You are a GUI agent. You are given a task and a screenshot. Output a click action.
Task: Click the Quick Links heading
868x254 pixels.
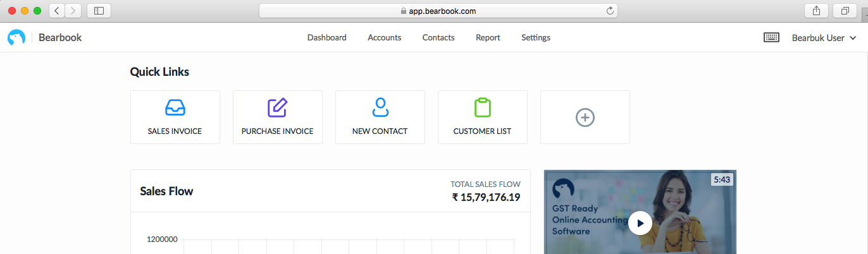coord(159,72)
